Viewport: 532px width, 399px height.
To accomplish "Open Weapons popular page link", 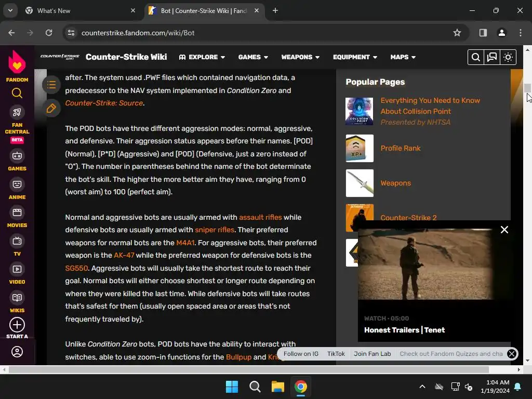I will (x=395, y=183).
